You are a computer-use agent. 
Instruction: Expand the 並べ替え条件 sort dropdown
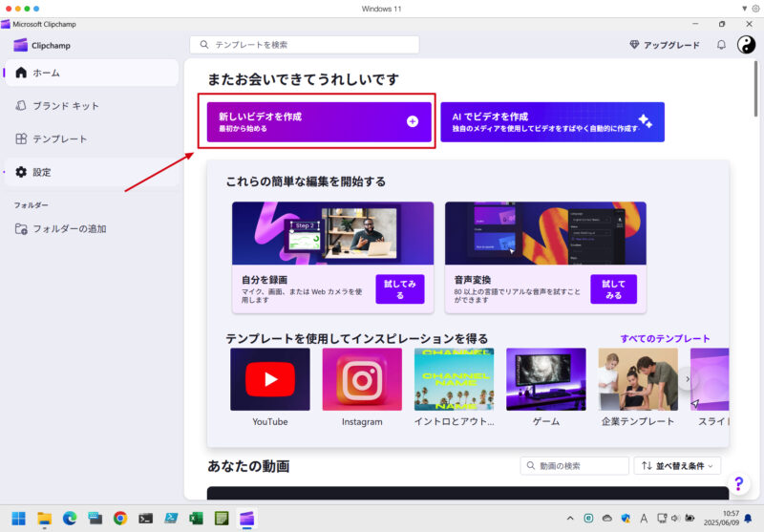tap(677, 466)
